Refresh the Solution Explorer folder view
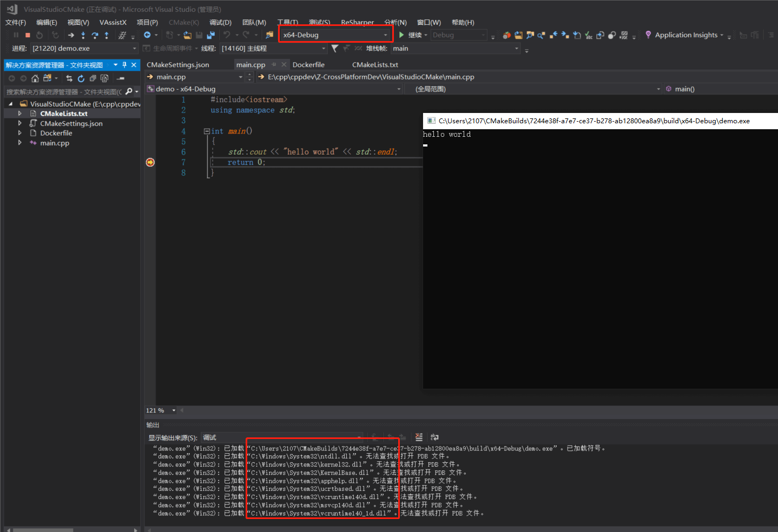 coord(81,78)
